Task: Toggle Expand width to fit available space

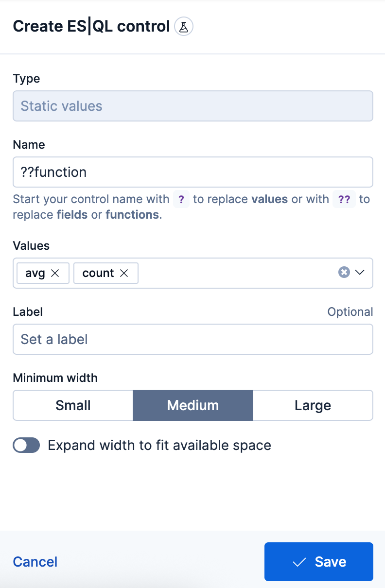Action: tap(26, 445)
